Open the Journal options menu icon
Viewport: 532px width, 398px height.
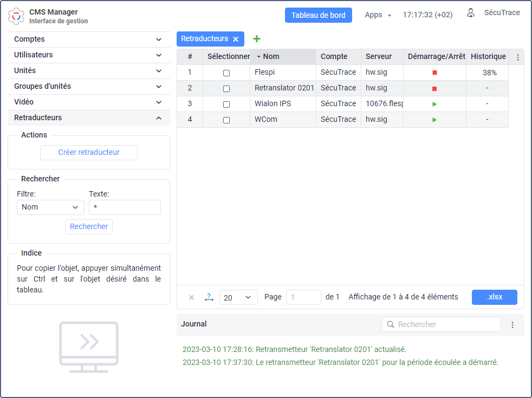(x=512, y=325)
